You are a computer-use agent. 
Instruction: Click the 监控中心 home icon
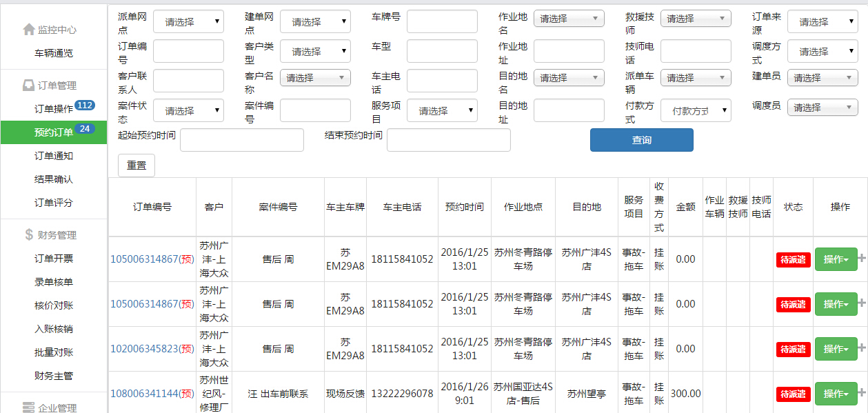tap(28, 30)
